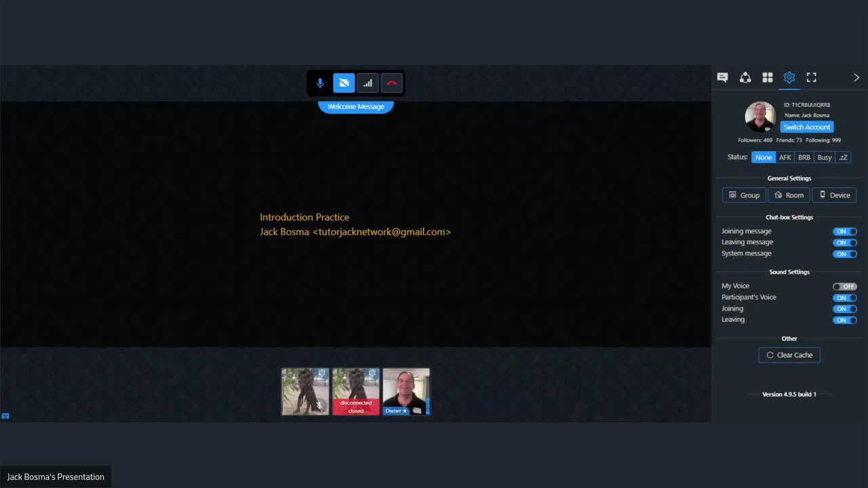Toggle Participant's Voice sound switch
Image resolution: width=868 pixels, height=488 pixels.
pos(845,298)
